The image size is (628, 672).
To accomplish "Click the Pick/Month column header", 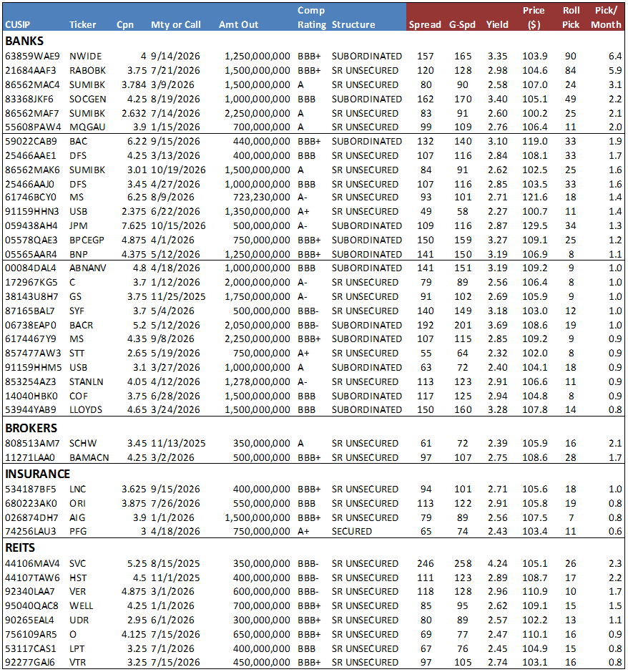I will (x=606, y=18).
